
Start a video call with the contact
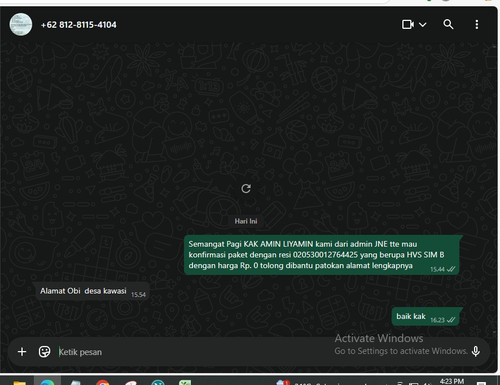pyautogui.click(x=408, y=24)
